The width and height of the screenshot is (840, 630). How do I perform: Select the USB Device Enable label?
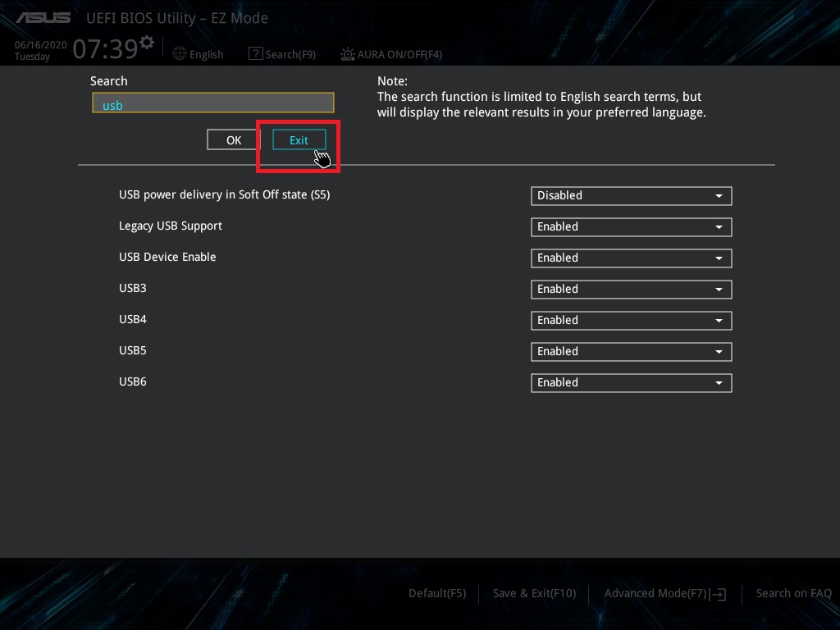pos(167,257)
